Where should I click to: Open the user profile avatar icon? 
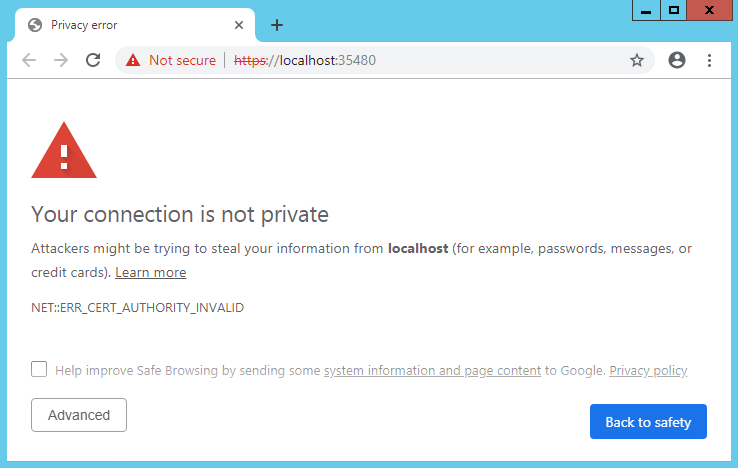click(677, 60)
